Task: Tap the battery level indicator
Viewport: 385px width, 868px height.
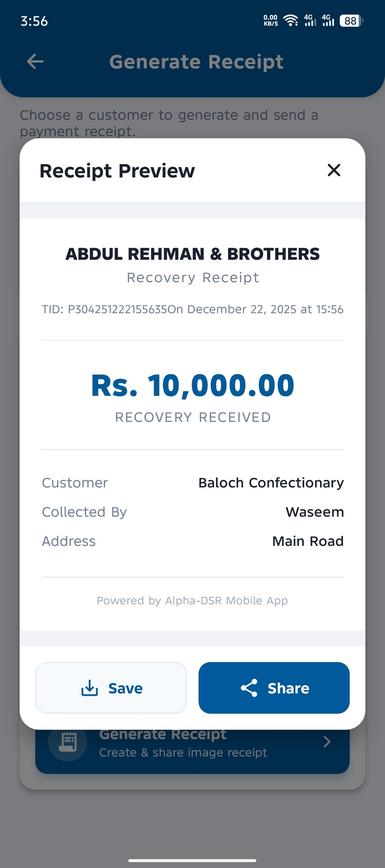Action: coord(351,21)
